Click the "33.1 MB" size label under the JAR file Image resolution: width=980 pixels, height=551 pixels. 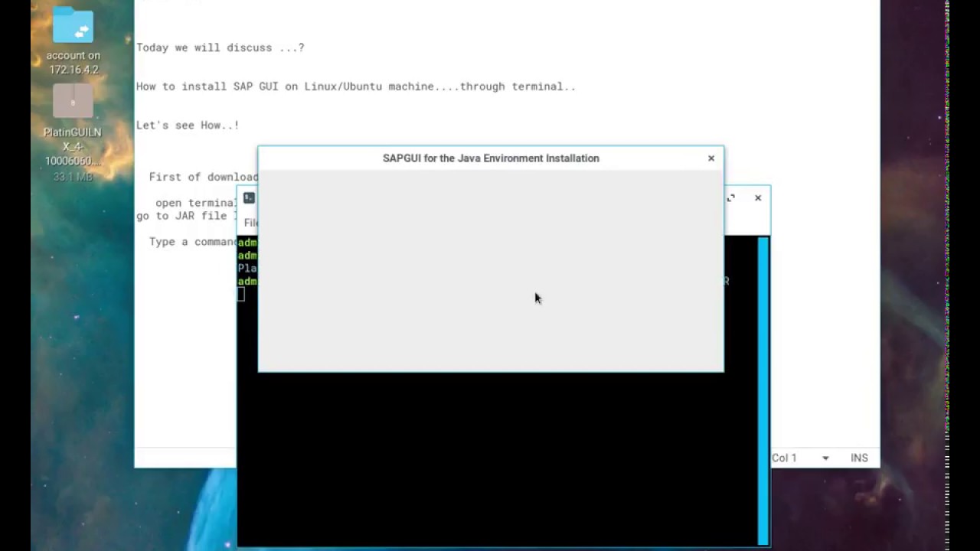(73, 177)
